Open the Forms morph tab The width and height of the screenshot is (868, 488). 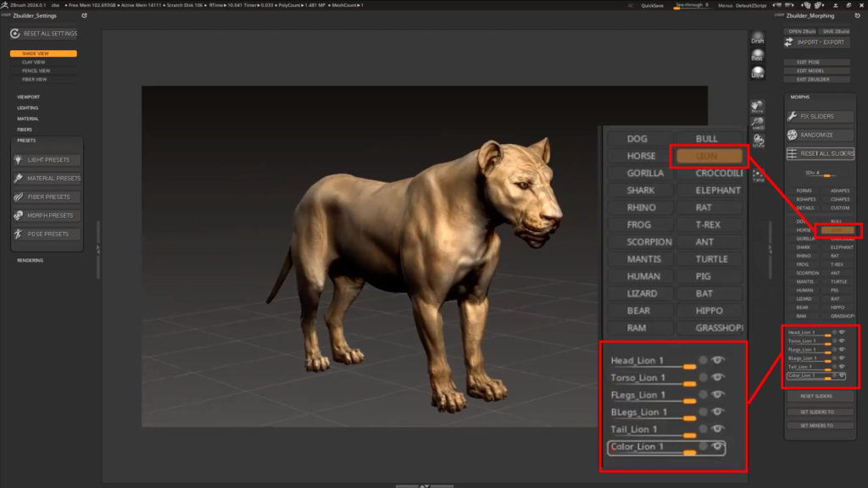click(802, 191)
